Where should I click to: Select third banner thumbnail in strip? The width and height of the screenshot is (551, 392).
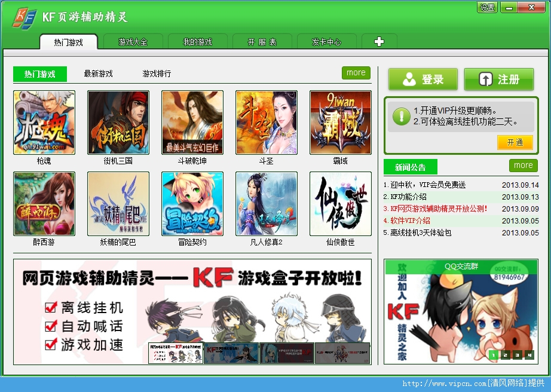(287, 353)
